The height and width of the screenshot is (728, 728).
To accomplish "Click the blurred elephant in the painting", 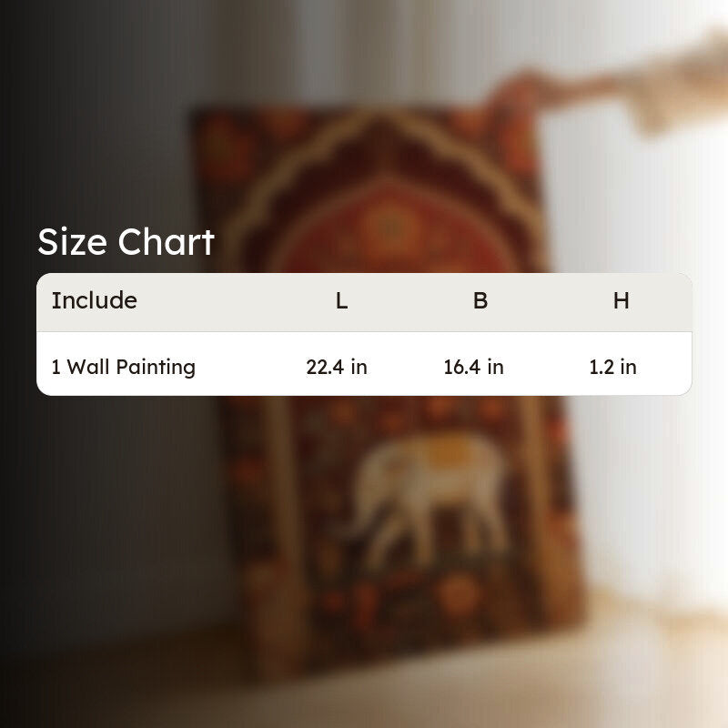I will [x=427, y=499].
